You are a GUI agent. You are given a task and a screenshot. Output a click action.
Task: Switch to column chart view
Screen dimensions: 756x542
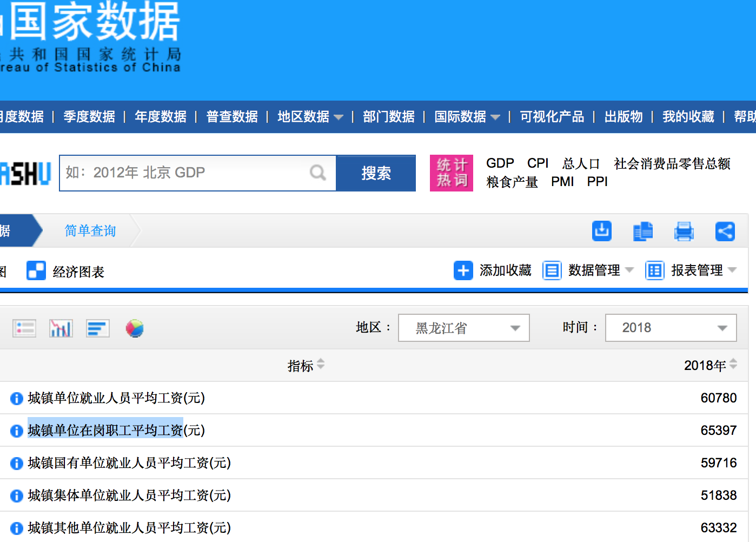[61, 328]
